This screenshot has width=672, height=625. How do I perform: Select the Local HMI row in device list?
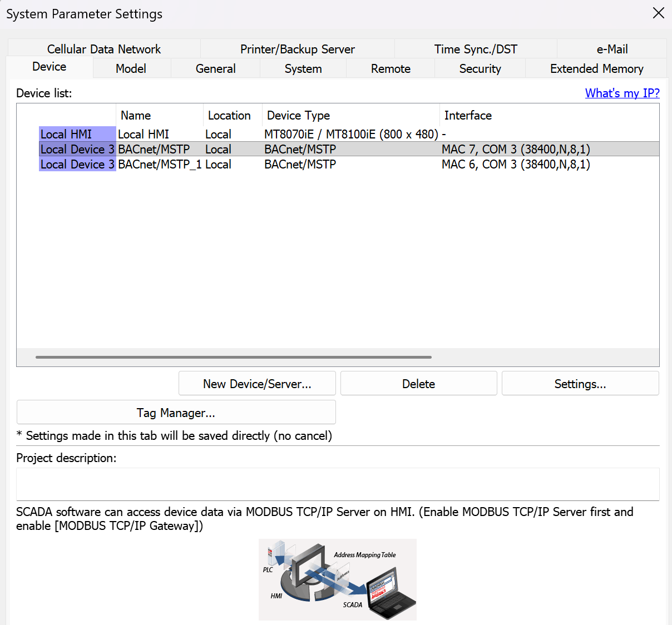pos(144,134)
